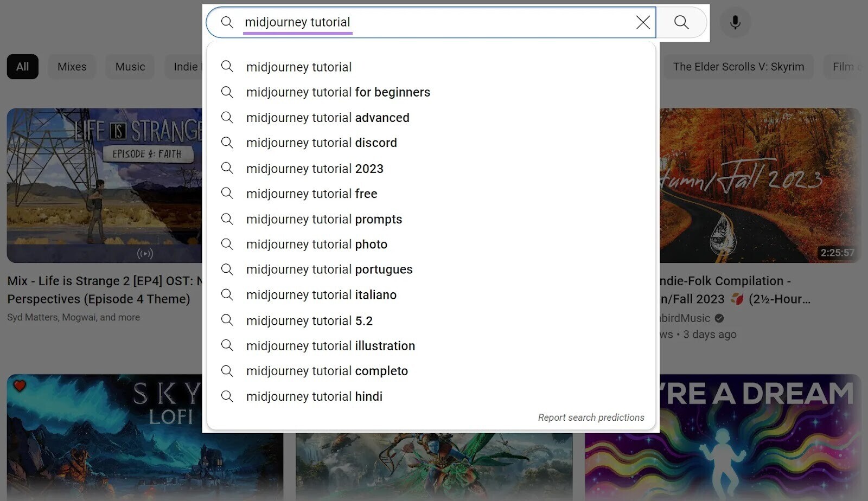Click the magnifying glass search button
Image resolution: width=868 pixels, height=501 pixels.
coord(681,22)
